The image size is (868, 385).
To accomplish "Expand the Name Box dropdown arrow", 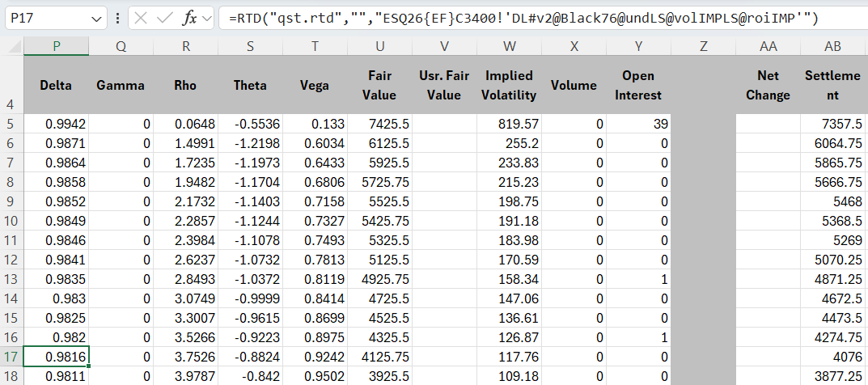I will (95, 19).
